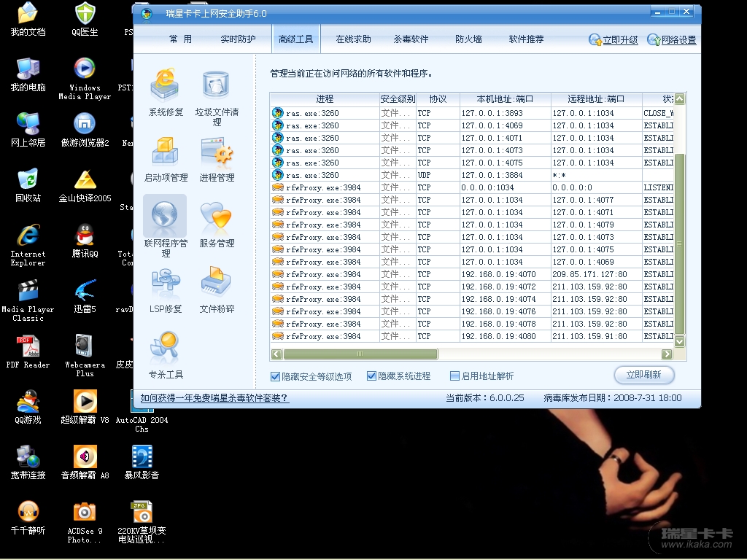Open the 专杀工具 tool

pyautogui.click(x=166, y=356)
